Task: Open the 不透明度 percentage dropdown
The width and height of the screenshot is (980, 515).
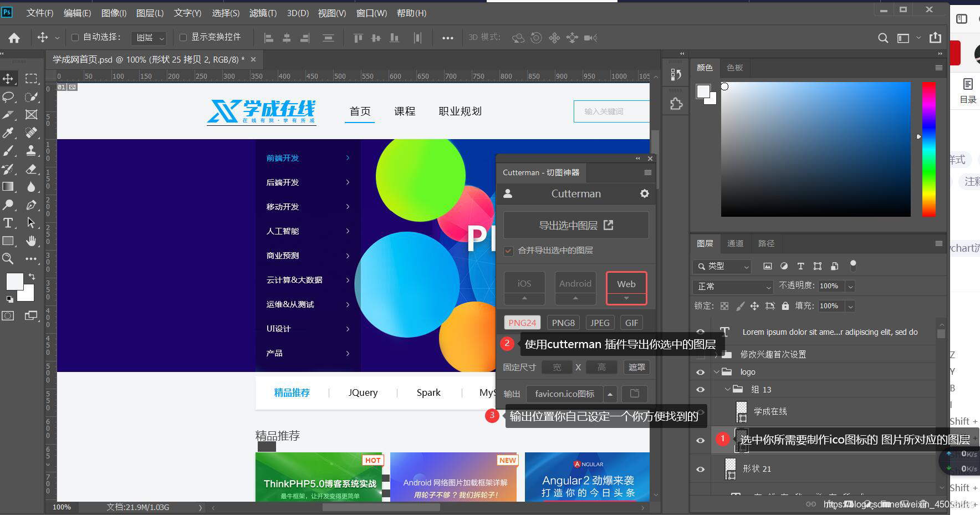Action: tap(850, 286)
